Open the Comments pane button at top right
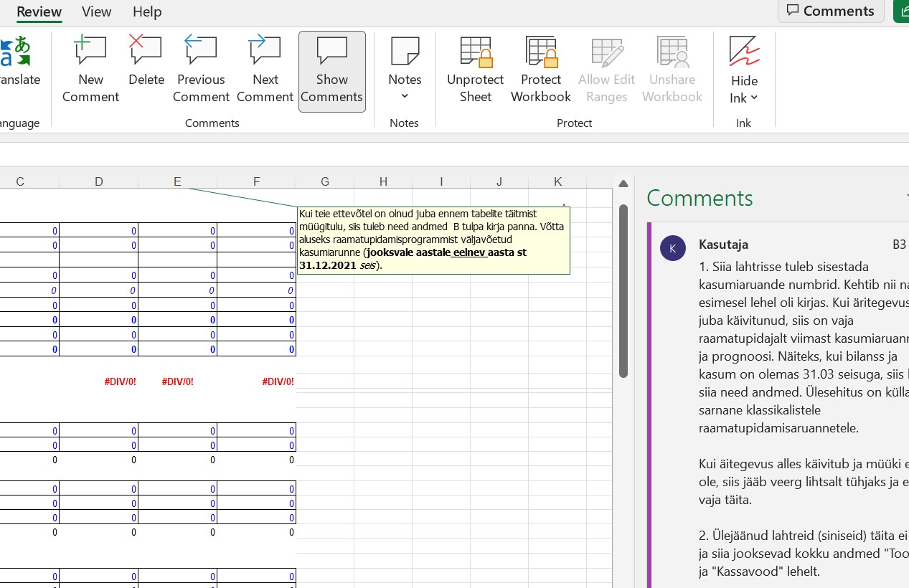Image resolution: width=909 pixels, height=588 pixels. point(831,11)
